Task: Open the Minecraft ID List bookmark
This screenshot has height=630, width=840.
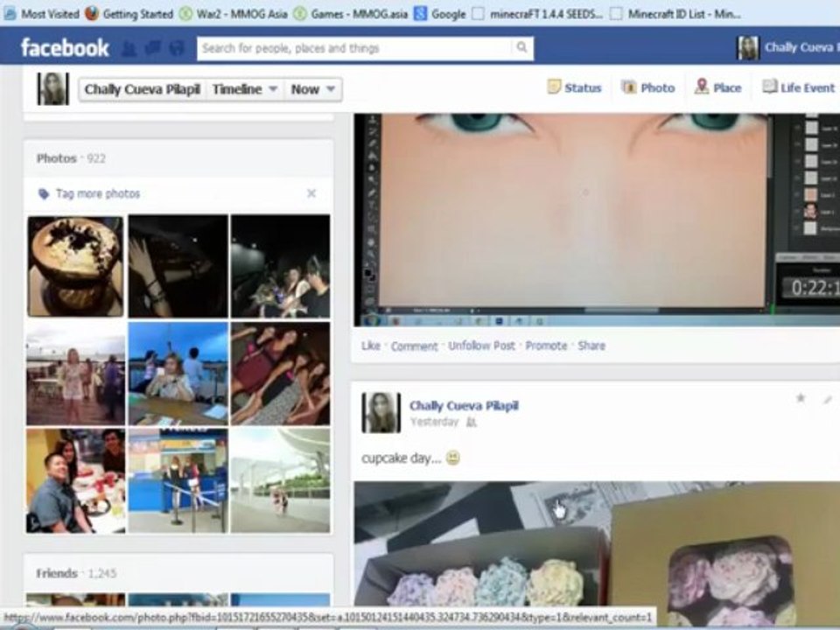Action: (x=676, y=14)
